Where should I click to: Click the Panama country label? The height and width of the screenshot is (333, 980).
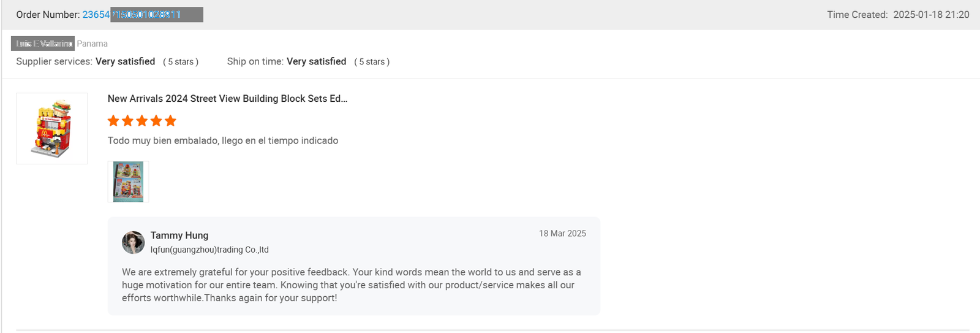coord(92,44)
